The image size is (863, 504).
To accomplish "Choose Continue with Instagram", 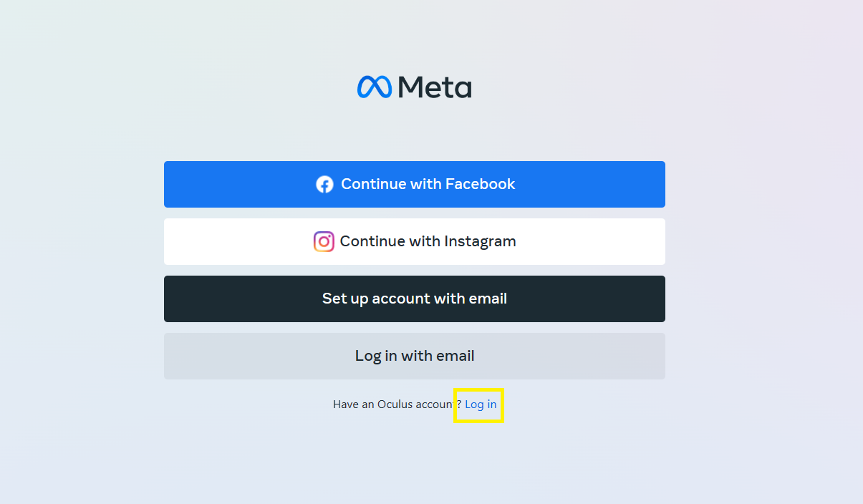I will (414, 241).
